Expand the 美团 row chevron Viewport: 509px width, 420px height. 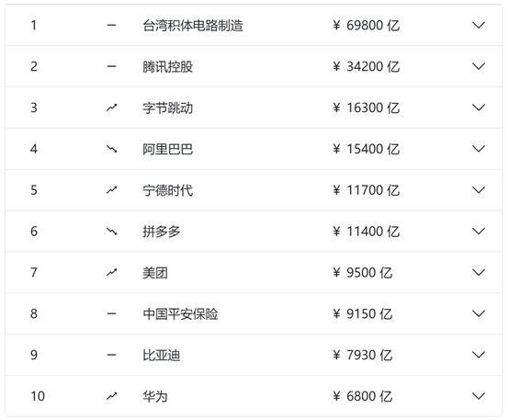click(x=479, y=273)
